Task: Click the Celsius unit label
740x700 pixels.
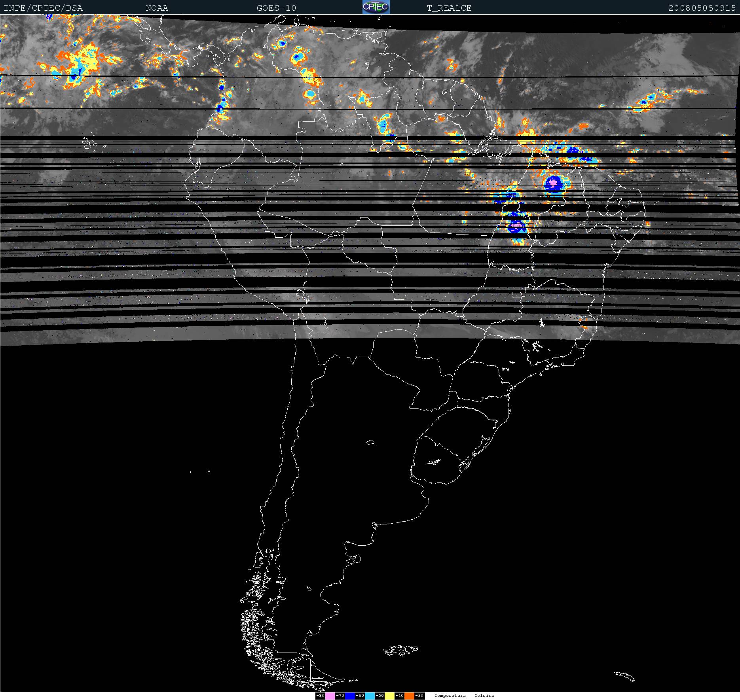Action: (484, 696)
